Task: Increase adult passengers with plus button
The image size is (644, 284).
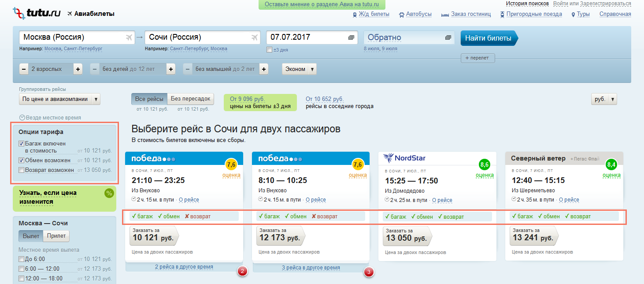Action: [78, 69]
